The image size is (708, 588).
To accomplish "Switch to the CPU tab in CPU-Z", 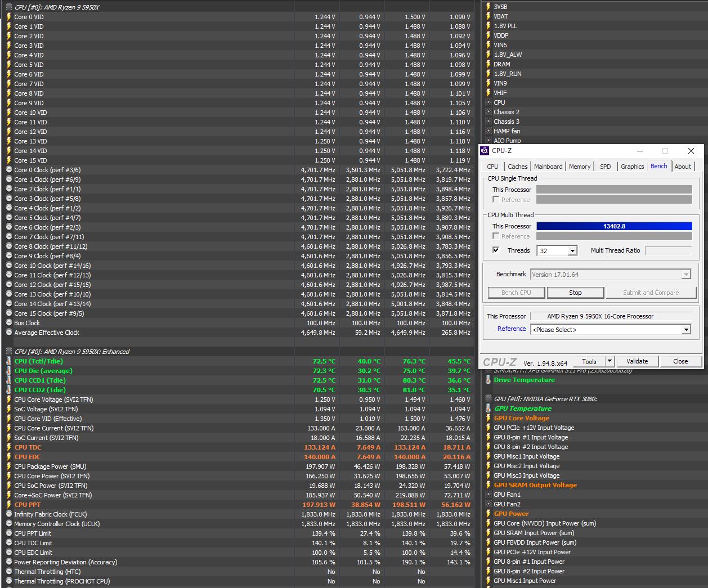I will point(492,167).
